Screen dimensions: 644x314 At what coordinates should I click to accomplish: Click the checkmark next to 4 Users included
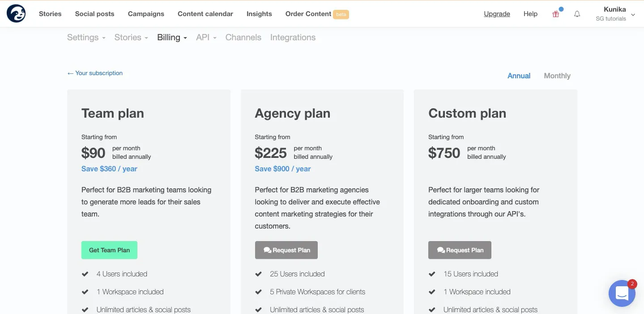tap(85, 274)
